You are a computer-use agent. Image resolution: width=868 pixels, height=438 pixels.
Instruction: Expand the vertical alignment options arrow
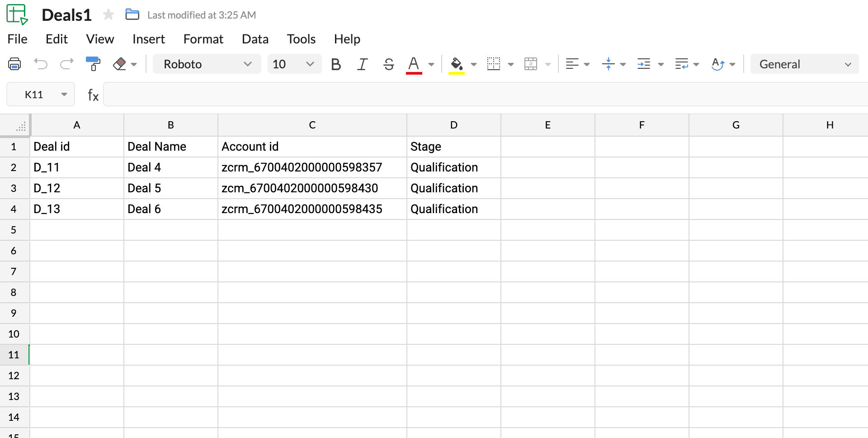click(x=623, y=65)
